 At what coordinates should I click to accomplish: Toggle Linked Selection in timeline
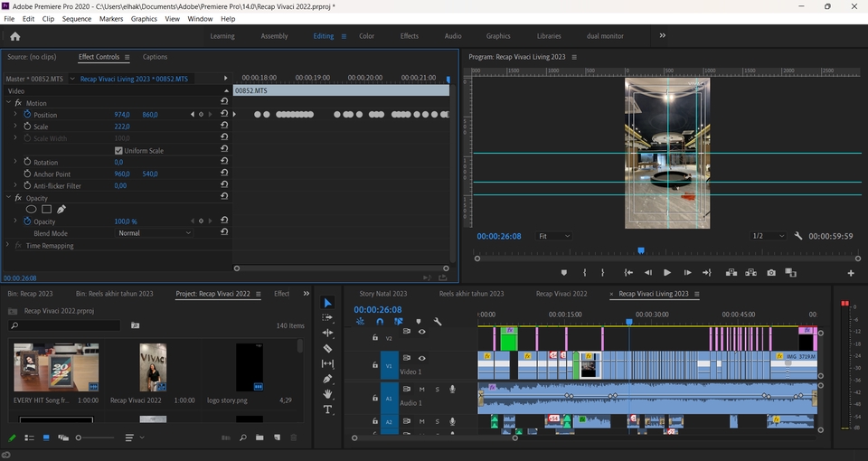(x=399, y=322)
